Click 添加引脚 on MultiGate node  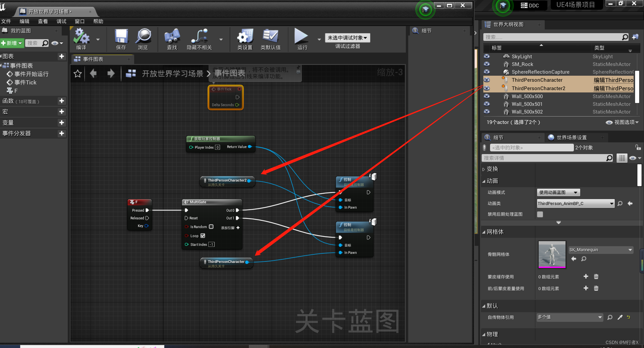tap(230, 228)
